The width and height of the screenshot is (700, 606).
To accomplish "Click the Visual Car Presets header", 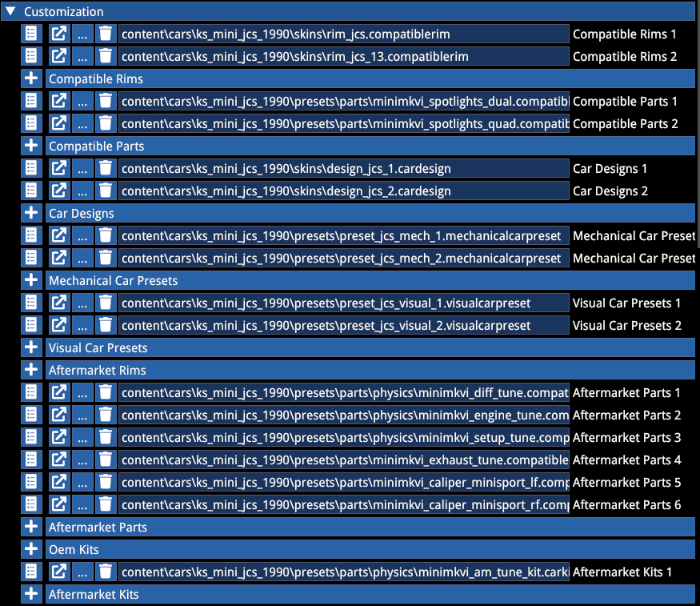I will 370,347.
